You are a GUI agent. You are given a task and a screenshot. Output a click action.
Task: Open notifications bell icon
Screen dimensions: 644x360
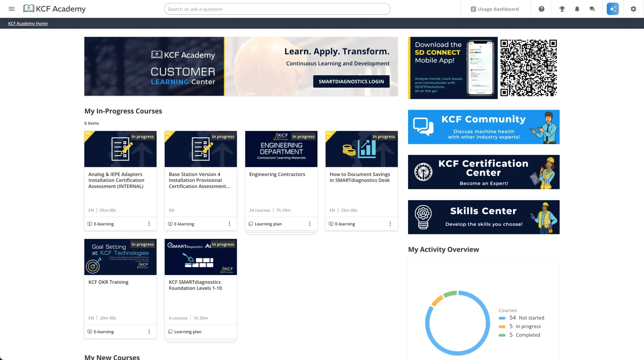(x=577, y=9)
